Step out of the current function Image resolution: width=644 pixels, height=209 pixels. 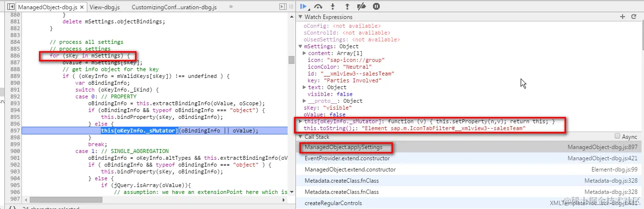point(347,6)
